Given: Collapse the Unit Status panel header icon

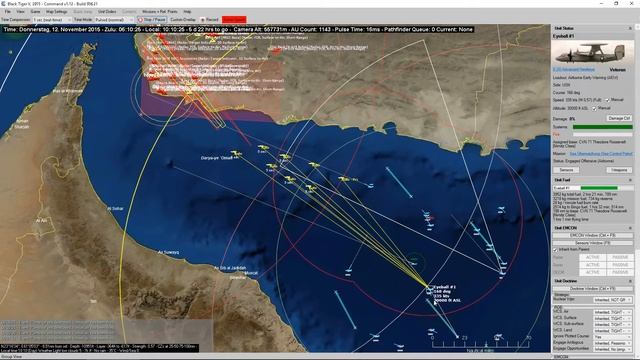Looking at the screenshot, I should point(630,28).
